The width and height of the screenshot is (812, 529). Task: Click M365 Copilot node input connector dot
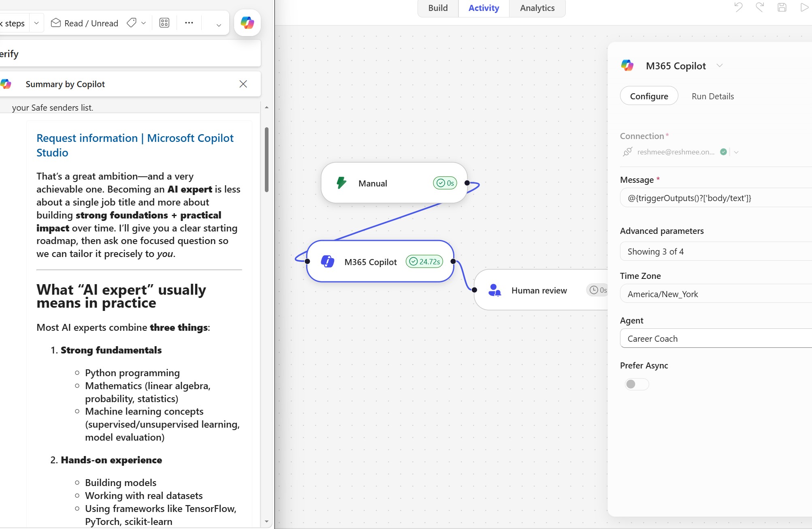(307, 261)
